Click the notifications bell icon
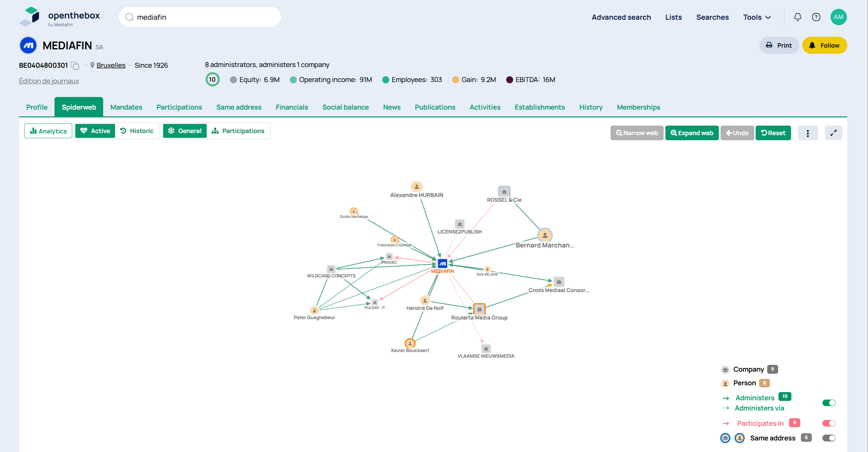 coord(798,17)
